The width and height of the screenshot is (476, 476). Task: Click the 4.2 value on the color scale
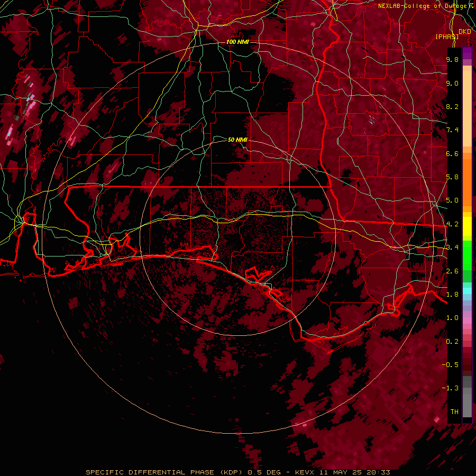point(452,224)
